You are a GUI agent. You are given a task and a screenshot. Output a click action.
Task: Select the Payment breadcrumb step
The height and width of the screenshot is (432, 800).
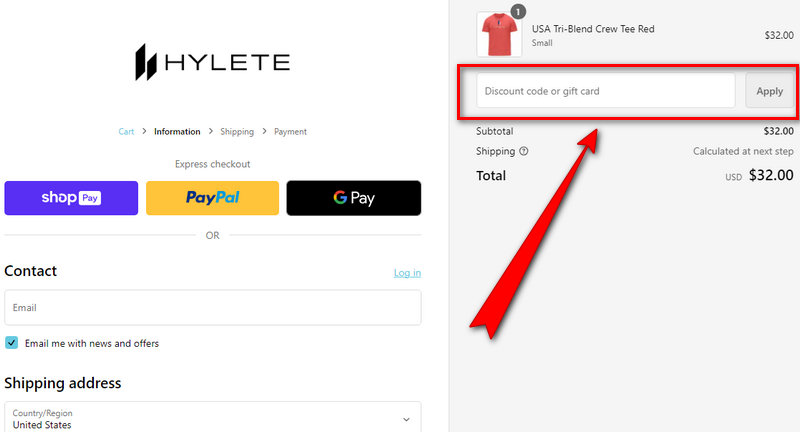290,132
